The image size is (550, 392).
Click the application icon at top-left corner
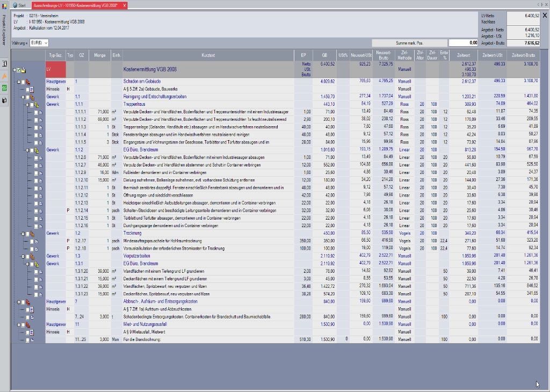point(4,5)
